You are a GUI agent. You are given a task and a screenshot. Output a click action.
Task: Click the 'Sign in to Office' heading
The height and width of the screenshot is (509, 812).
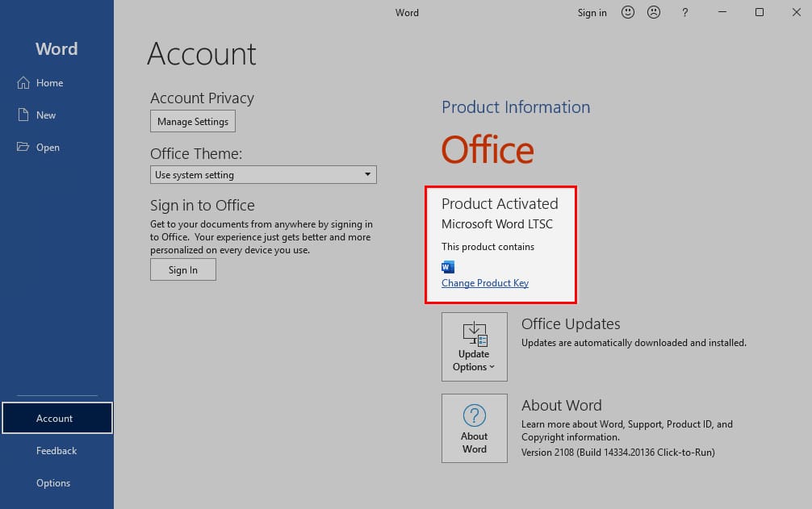(203, 206)
